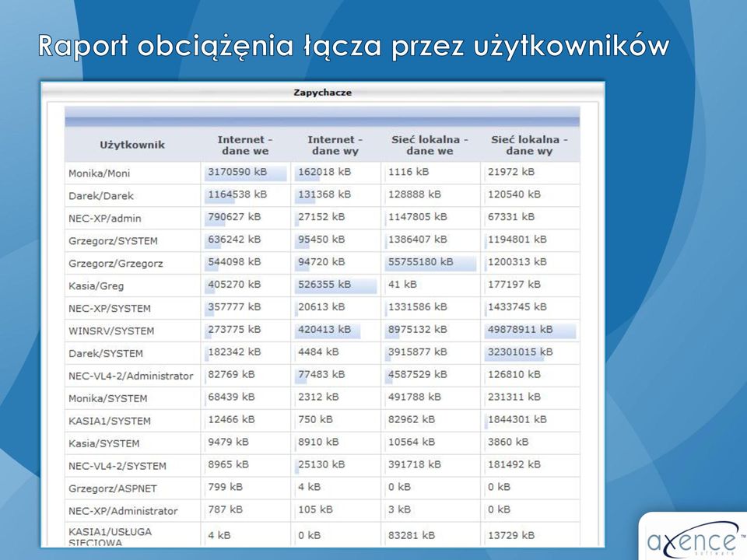Click the 1844301 kB value
The height and width of the screenshot is (560, 747).
(x=517, y=419)
